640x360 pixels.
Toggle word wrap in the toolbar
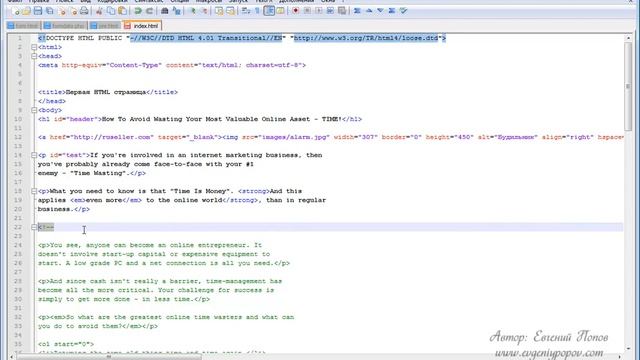tap(246, 11)
